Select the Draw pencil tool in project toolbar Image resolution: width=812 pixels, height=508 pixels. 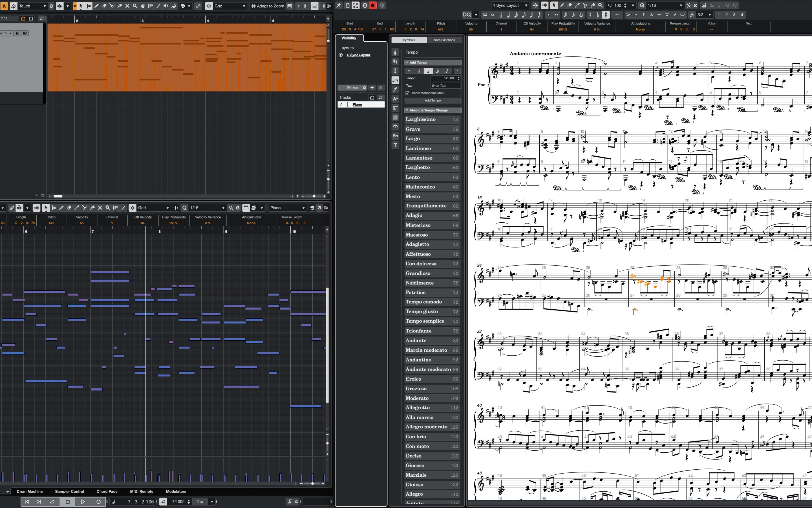pos(96,6)
